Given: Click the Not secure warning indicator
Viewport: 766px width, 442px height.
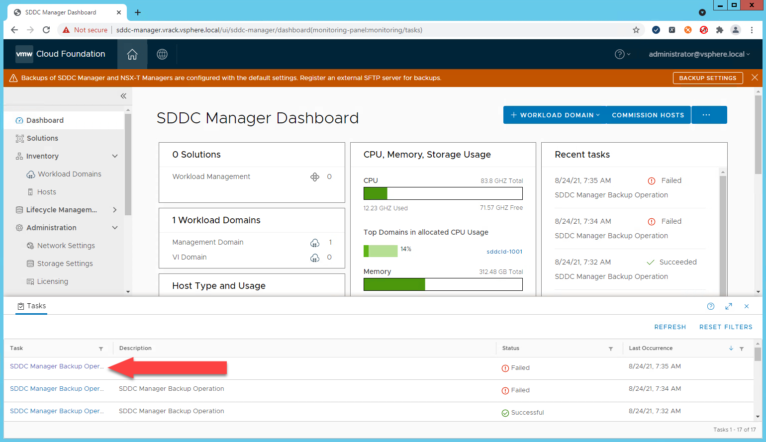Looking at the screenshot, I should point(85,30).
